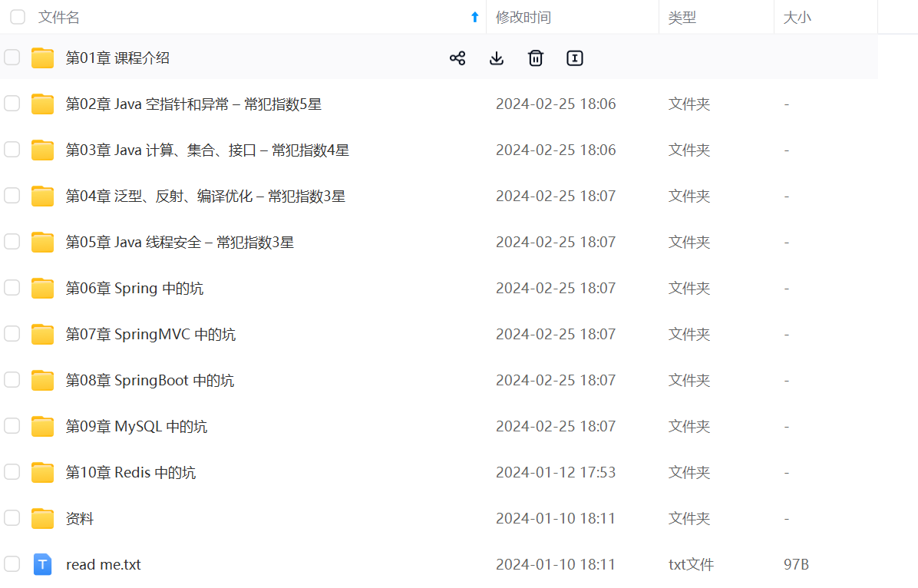Sort by 类型 column header

coord(682,18)
